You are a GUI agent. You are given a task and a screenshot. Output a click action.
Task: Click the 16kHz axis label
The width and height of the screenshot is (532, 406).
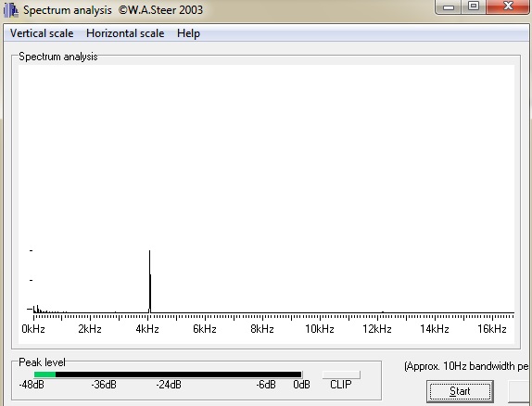click(491, 329)
